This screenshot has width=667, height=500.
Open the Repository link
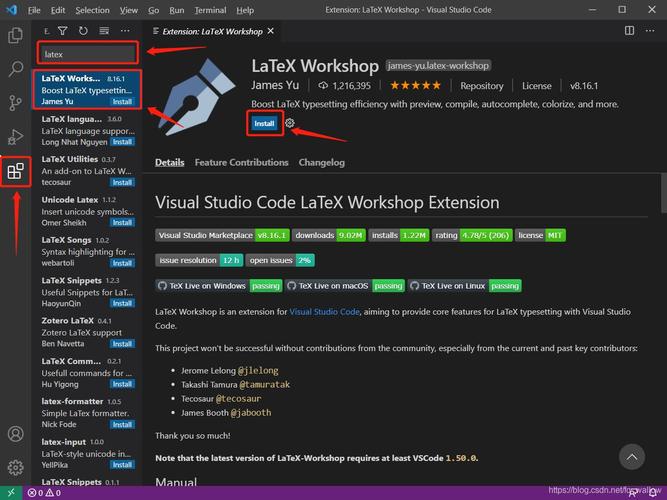[481, 86]
